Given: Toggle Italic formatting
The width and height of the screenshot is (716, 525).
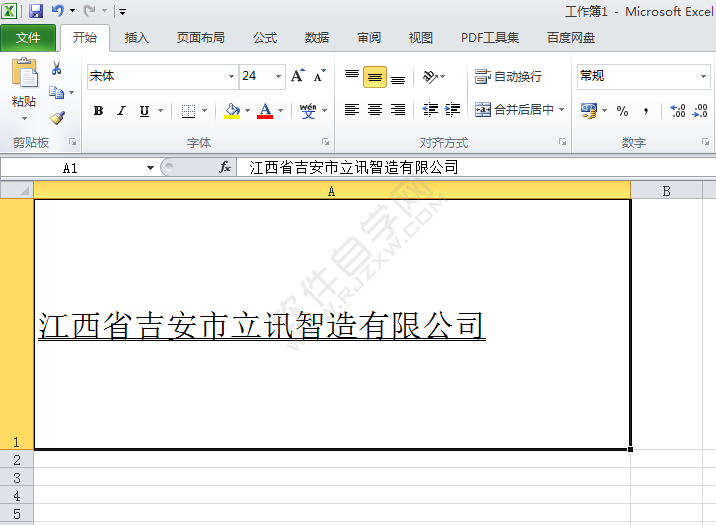Looking at the screenshot, I should [x=121, y=110].
